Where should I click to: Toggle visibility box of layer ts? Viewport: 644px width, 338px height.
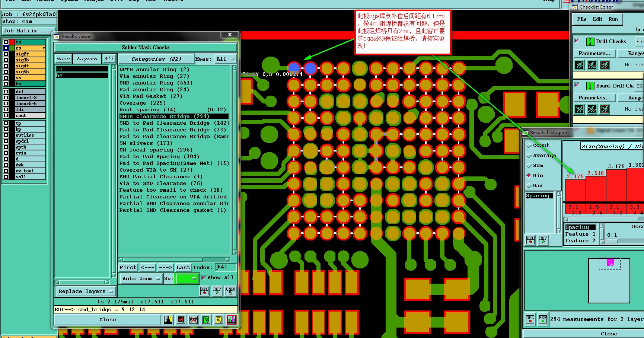(x=6, y=42)
